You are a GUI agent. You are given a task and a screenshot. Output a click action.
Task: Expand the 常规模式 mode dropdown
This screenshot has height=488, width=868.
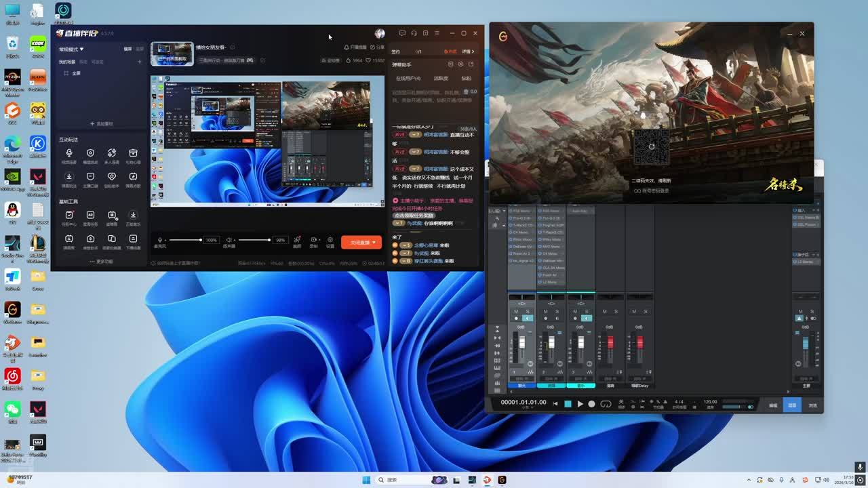pos(71,49)
